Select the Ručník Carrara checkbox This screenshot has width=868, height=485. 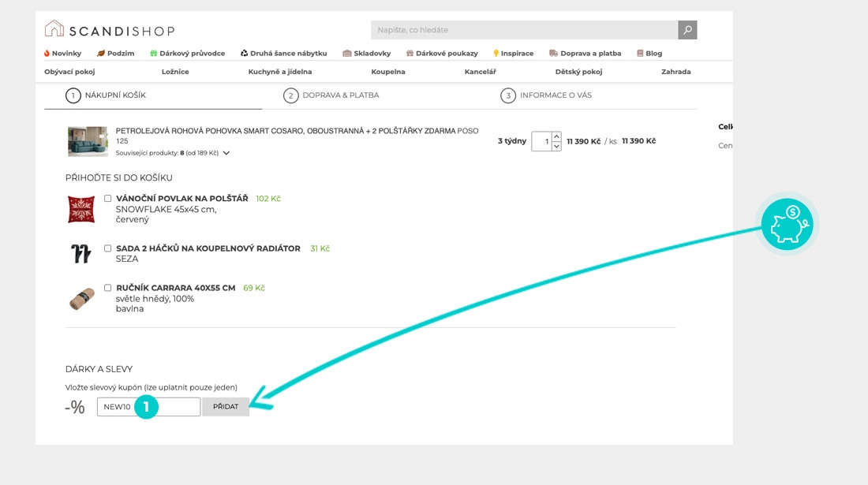tap(108, 288)
